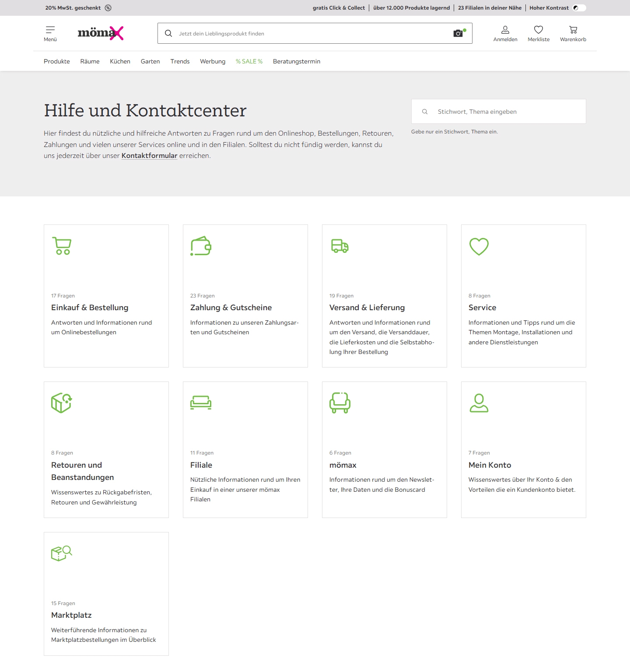Click the percent badge icon next to MwSt. geschenkt
This screenshot has width=630, height=672.
108,8
